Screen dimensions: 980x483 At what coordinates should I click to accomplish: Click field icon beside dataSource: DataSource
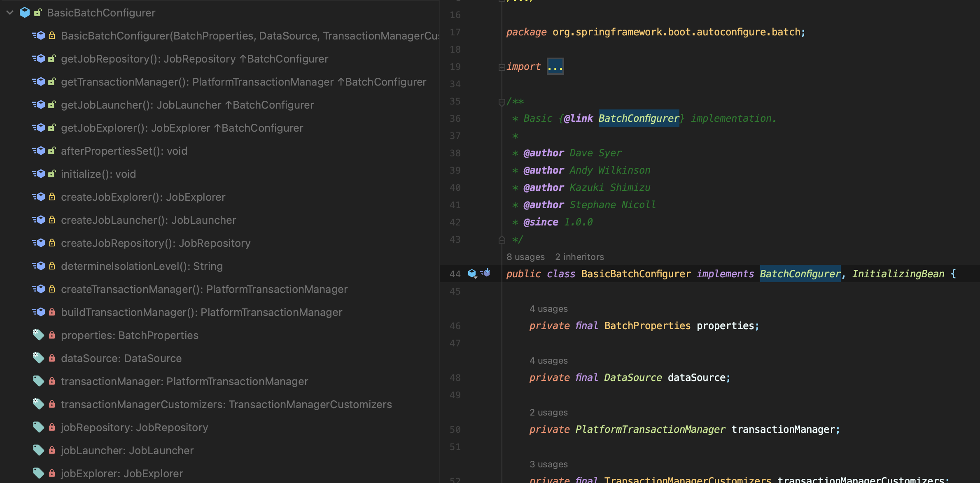pyautogui.click(x=38, y=358)
